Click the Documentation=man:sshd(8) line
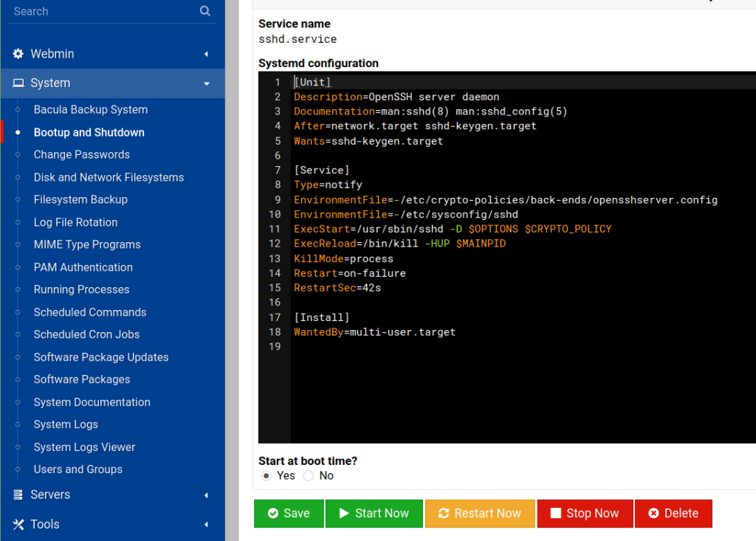Screen dimensions: 756x541 click(430, 111)
